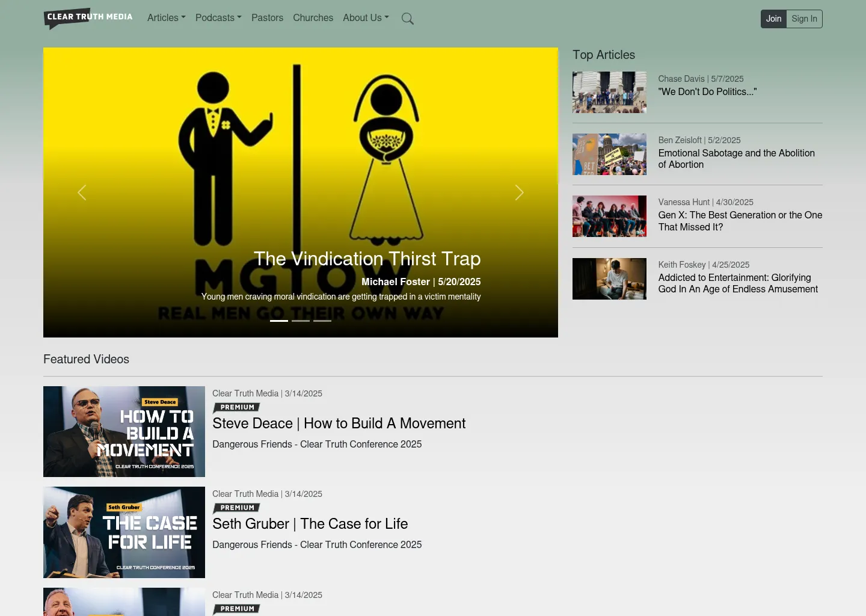Viewport: 866px width, 616px height.
Task: Click thumbnail for Emotional Sabotage article
Action: click(x=609, y=154)
